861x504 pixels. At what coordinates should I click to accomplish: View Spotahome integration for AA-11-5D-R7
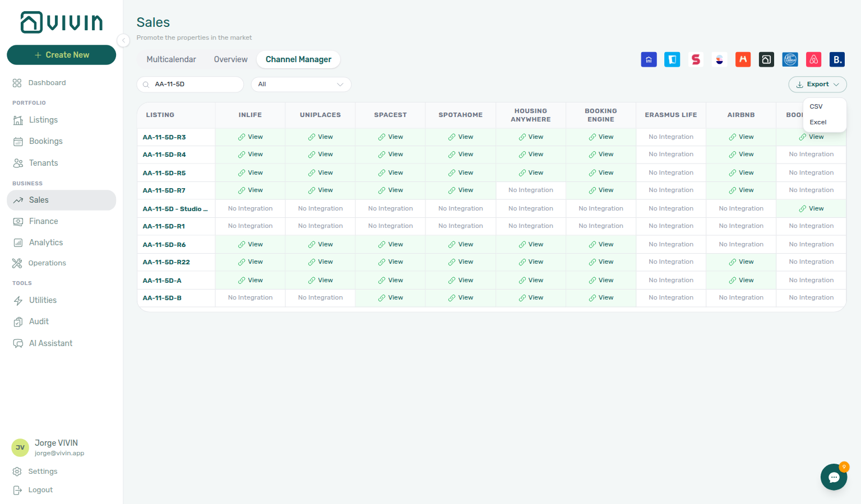coord(461,190)
